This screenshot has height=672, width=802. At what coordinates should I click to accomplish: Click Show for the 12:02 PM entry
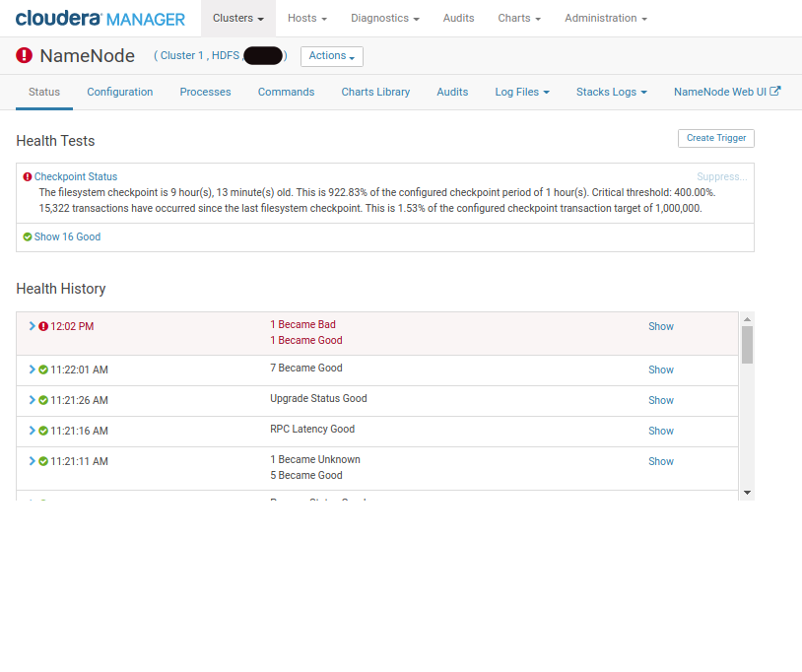[x=661, y=326]
